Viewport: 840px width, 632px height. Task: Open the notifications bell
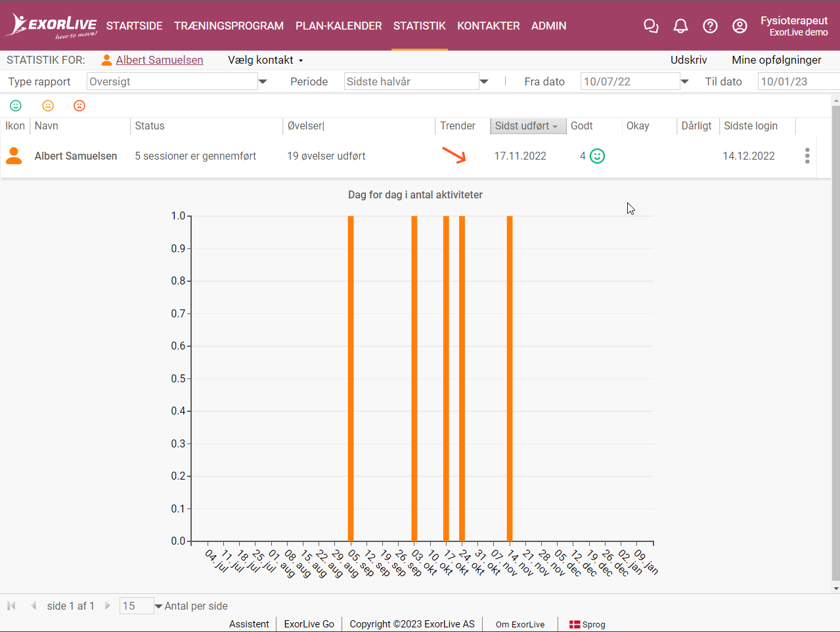coord(680,26)
